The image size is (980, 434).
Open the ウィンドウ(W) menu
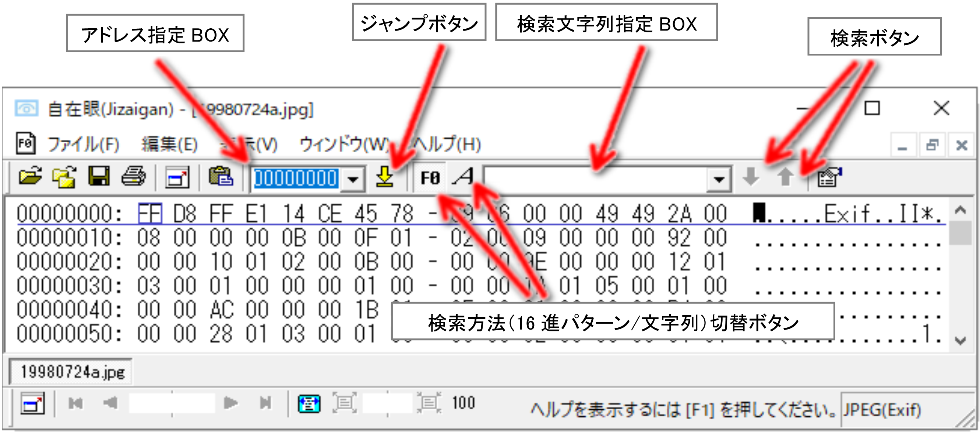click(x=345, y=145)
